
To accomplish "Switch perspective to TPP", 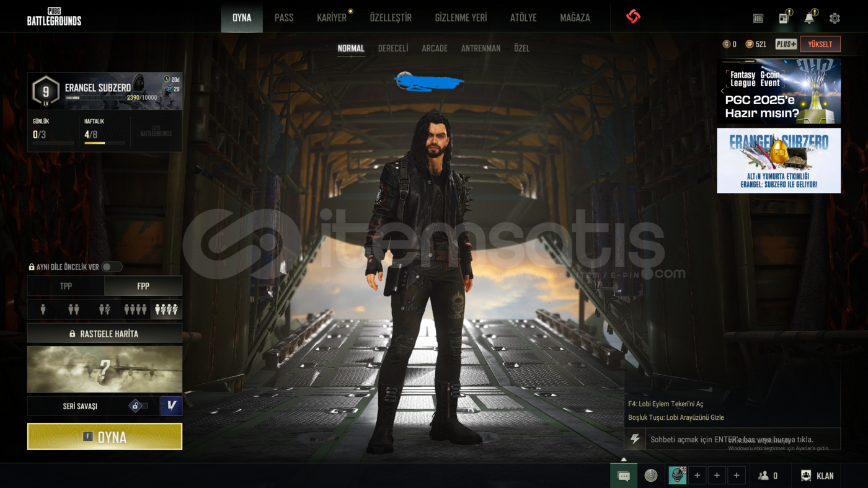I will [66, 286].
